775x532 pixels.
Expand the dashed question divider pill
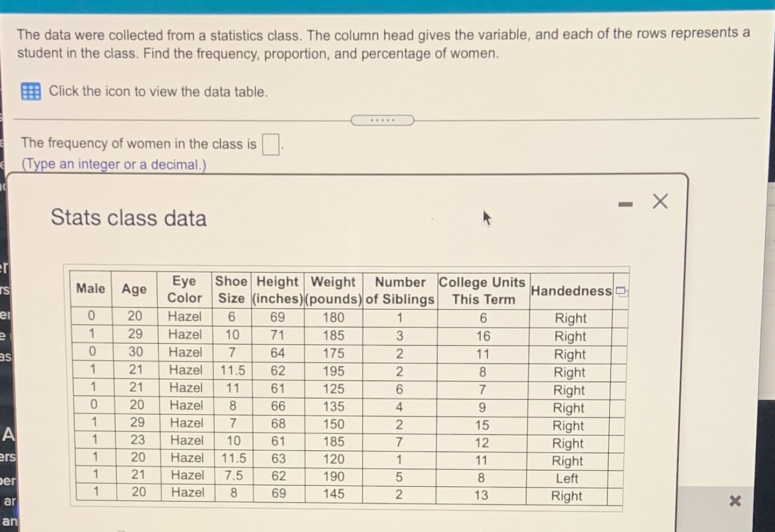(x=383, y=119)
